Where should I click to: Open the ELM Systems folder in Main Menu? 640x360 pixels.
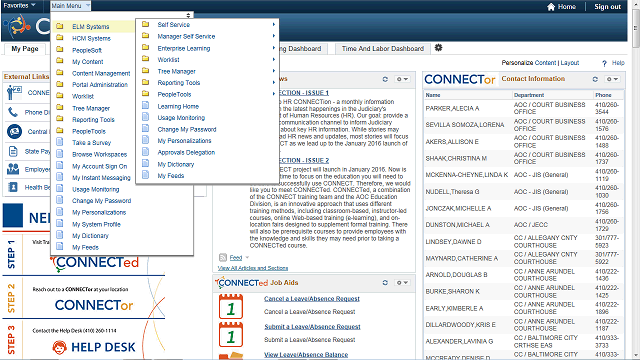[91, 27]
